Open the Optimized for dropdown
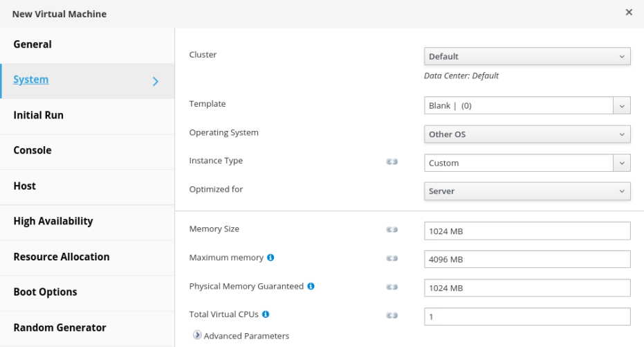The width and height of the screenshot is (644, 347). click(526, 191)
